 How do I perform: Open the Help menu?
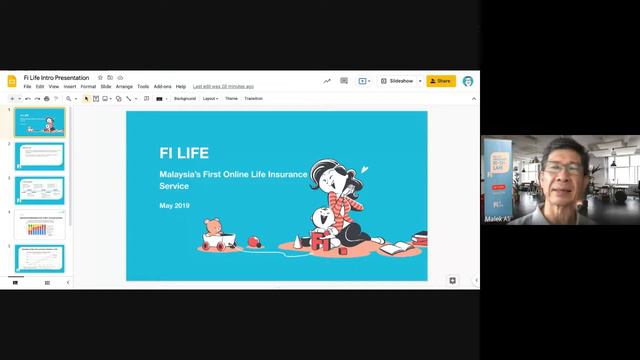tap(181, 87)
